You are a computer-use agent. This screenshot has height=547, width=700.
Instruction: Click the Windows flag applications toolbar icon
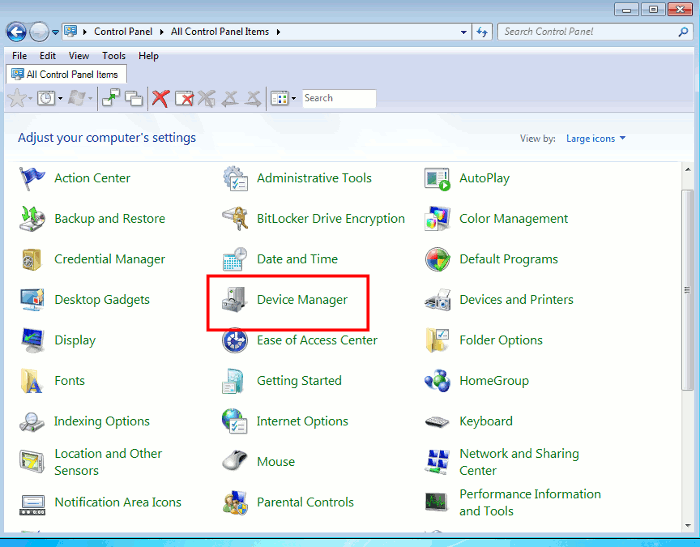click(77, 98)
